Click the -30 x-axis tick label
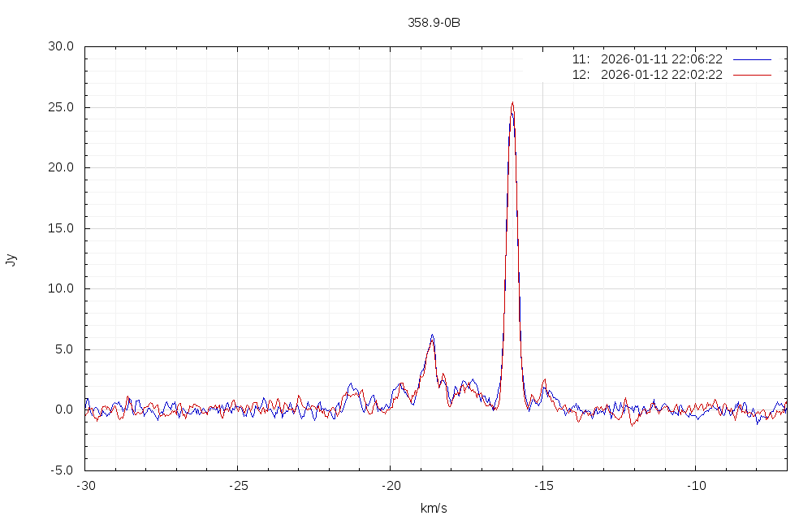This screenshot has height=520, width=812. pyautogui.click(x=85, y=486)
